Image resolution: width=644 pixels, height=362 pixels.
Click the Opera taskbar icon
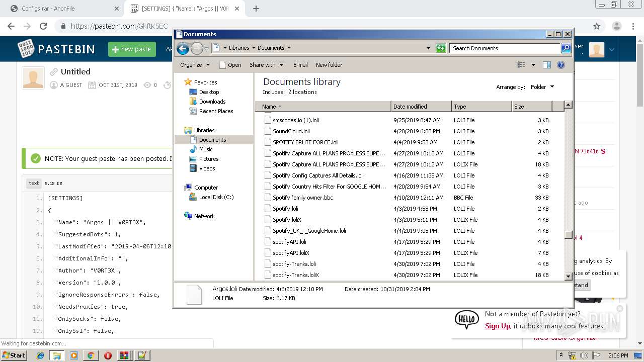[108, 355]
